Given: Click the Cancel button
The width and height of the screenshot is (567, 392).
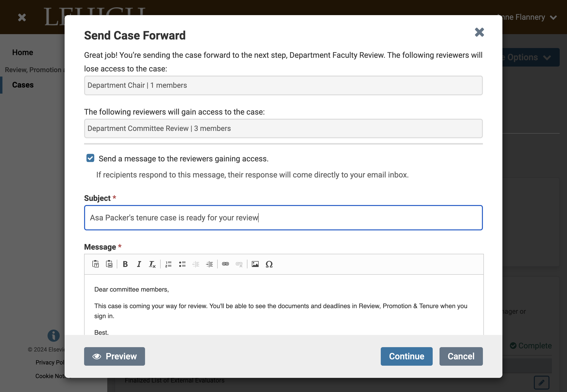Looking at the screenshot, I should [x=461, y=356].
